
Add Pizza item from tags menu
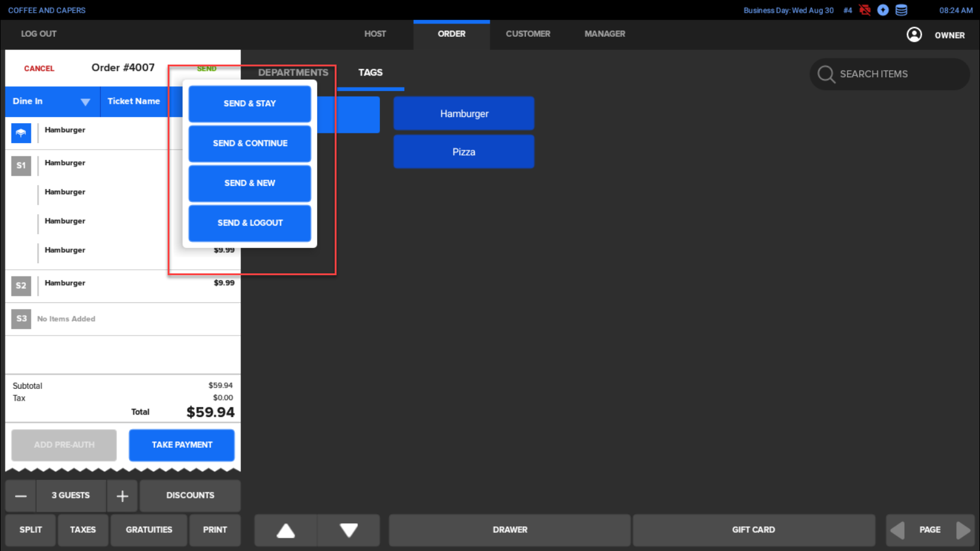(x=464, y=152)
